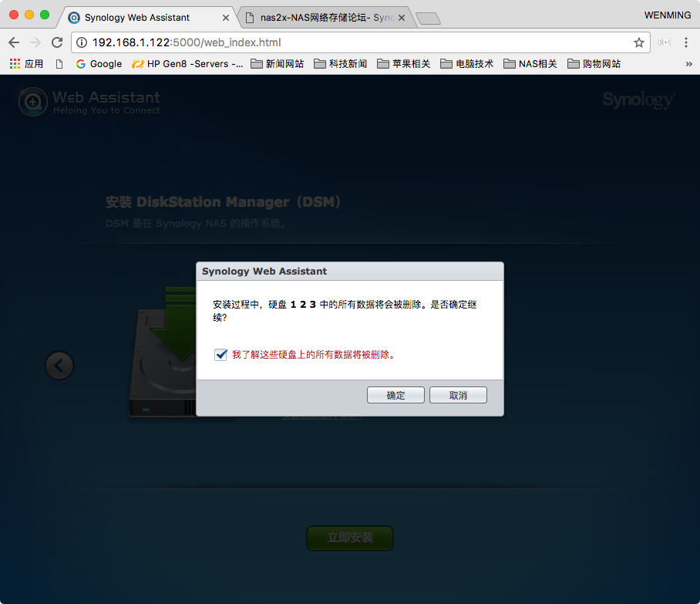This screenshot has width=700, height=604.
Task: Open the 电脑技术 bookmark folder
Action: pos(466,64)
